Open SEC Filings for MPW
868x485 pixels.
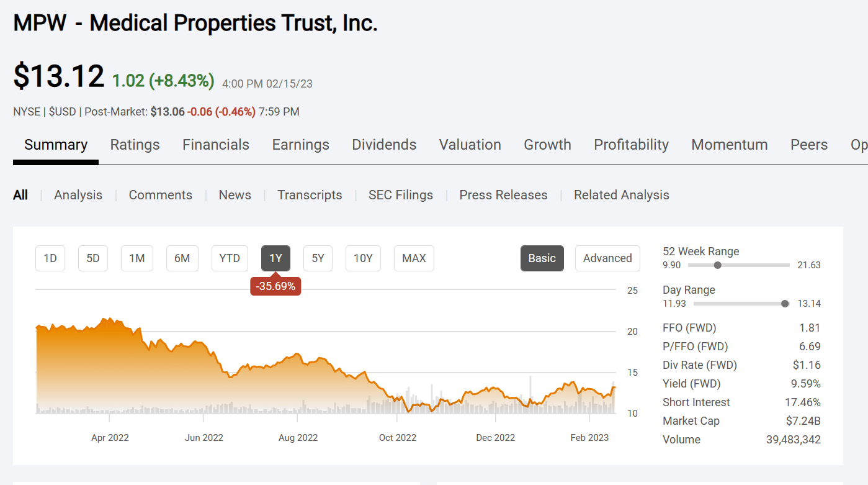(400, 194)
